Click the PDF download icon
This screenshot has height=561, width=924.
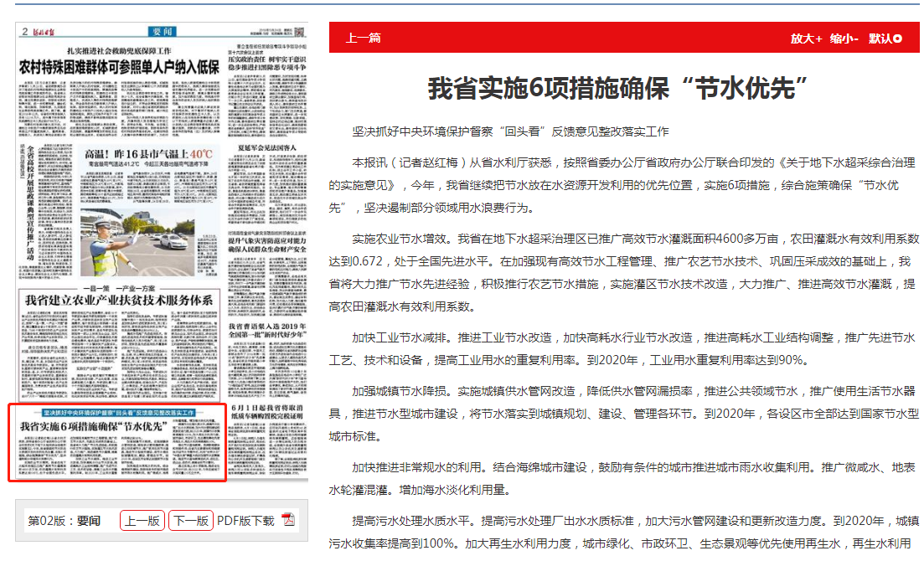coord(288,520)
